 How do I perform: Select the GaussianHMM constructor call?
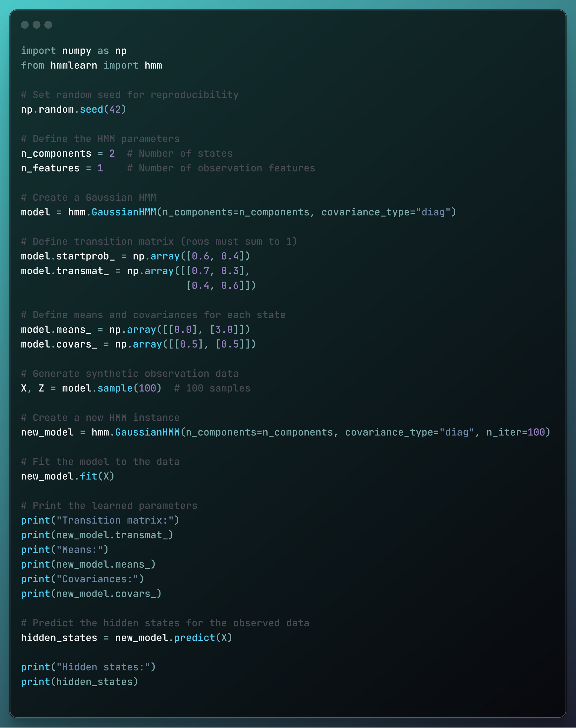coord(125,212)
